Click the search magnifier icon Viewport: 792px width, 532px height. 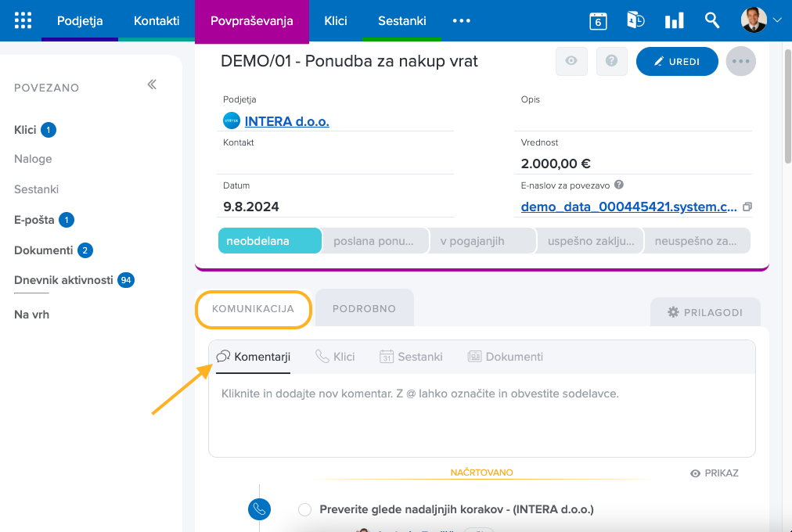pyautogui.click(x=712, y=20)
